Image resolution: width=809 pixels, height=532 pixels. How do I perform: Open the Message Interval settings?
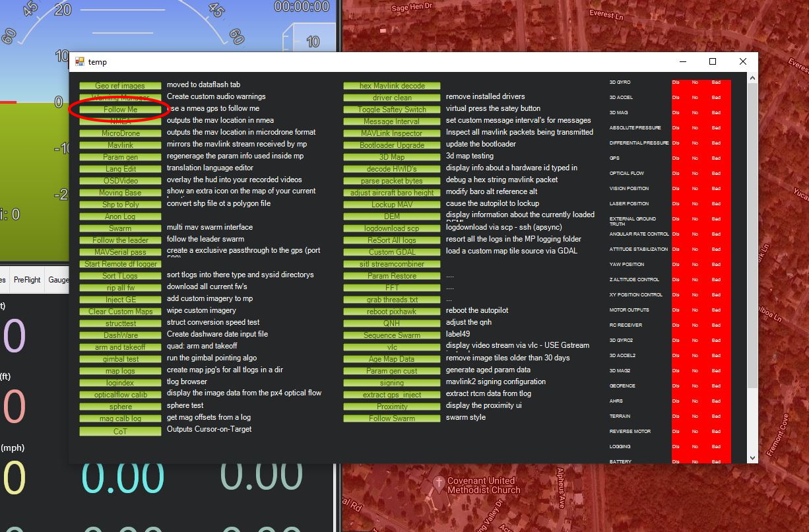pos(392,121)
